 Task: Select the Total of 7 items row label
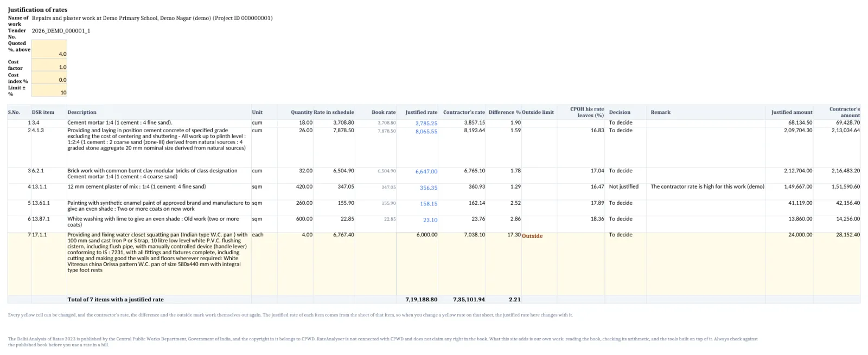click(x=116, y=299)
